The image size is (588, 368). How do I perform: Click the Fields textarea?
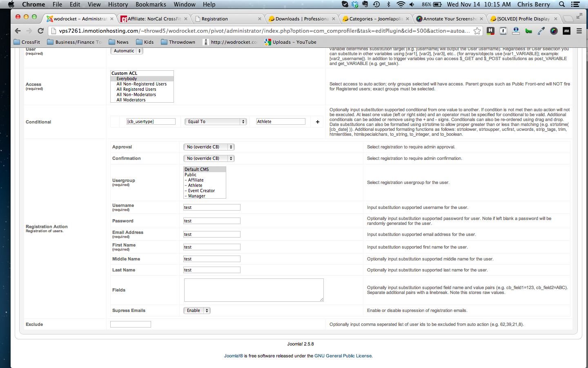pyautogui.click(x=254, y=290)
